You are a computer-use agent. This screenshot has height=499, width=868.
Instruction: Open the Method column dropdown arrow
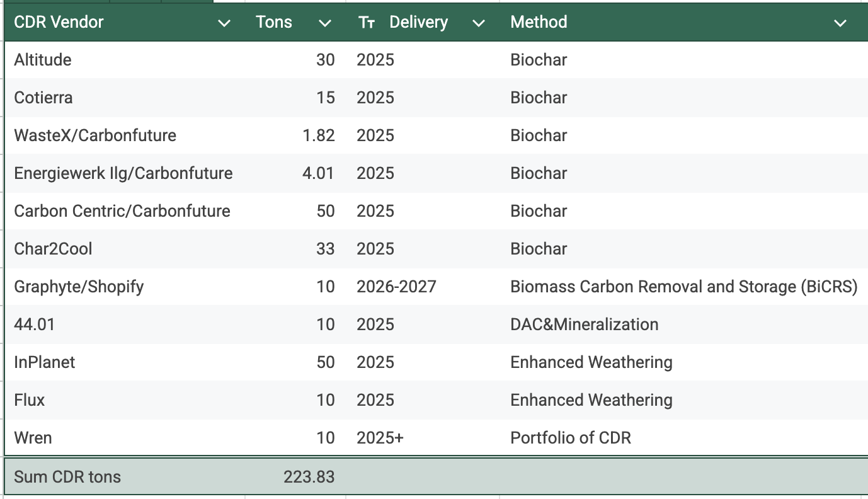pos(840,23)
